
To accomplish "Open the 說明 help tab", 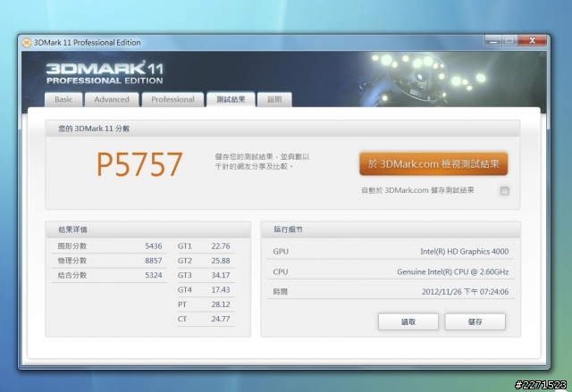I will (274, 99).
